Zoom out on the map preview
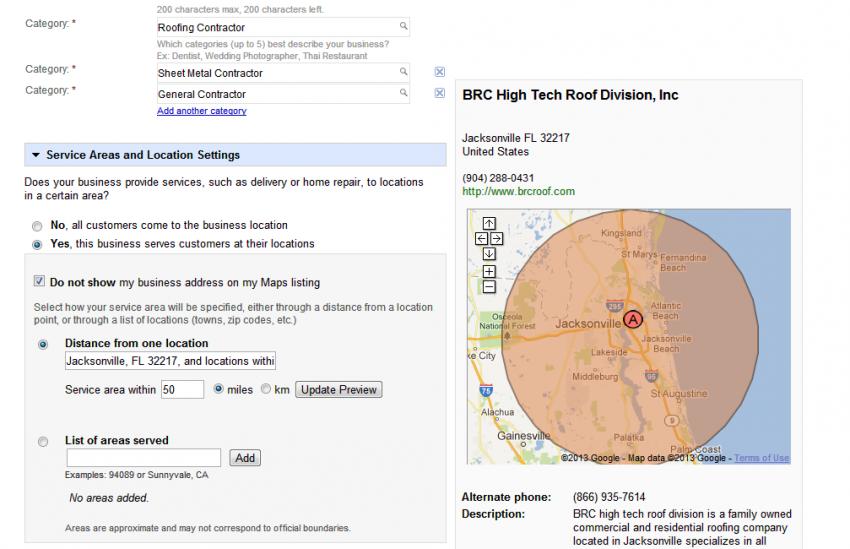 489,287
